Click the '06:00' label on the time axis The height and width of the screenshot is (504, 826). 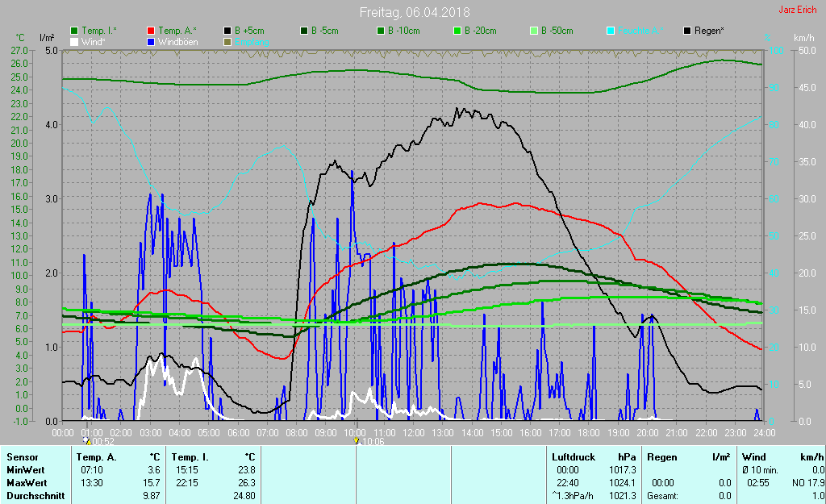(238, 433)
